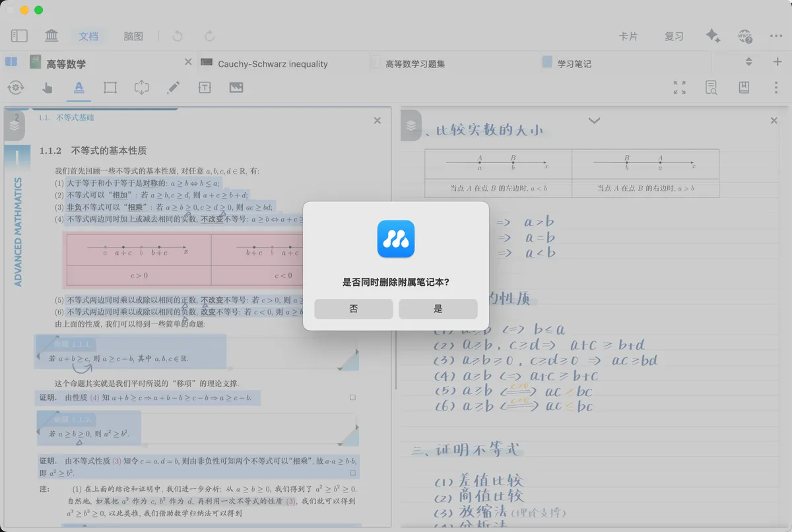Open the AI sparkle assistant icon

click(x=713, y=36)
